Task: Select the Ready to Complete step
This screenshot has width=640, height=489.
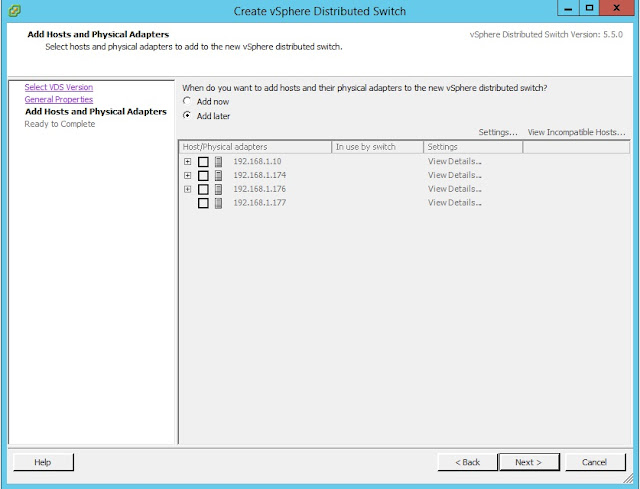Action: pos(60,124)
